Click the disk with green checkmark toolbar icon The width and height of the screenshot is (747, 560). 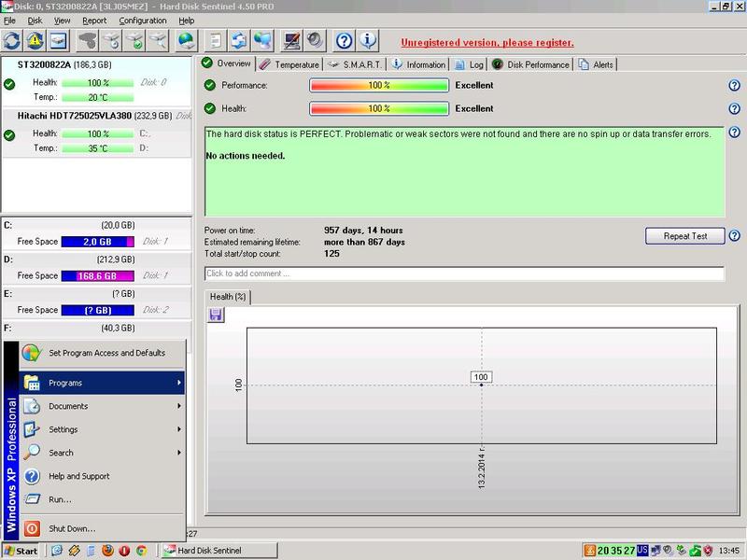(134, 41)
